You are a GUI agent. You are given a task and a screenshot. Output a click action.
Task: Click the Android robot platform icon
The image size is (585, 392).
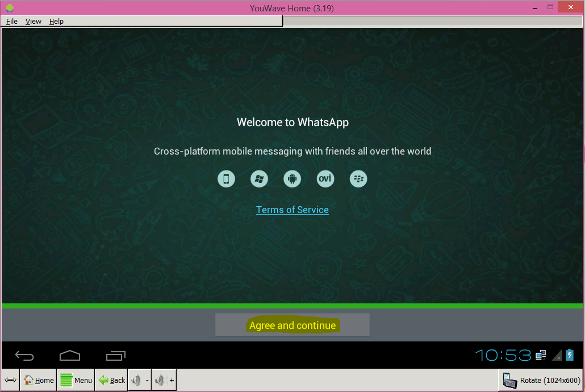pyautogui.click(x=292, y=179)
